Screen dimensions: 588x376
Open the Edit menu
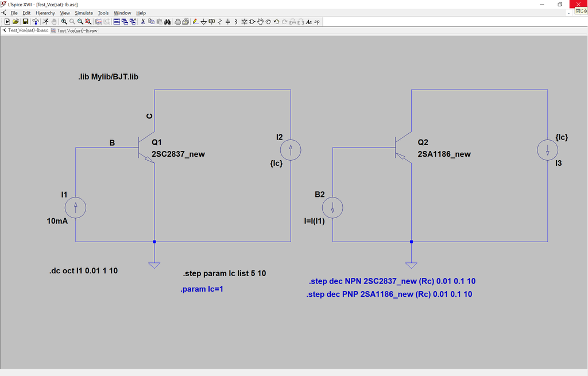click(26, 13)
